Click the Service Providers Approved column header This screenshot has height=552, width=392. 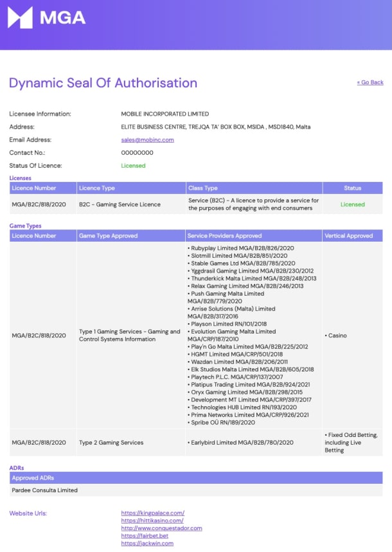pyautogui.click(x=254, y=236)
